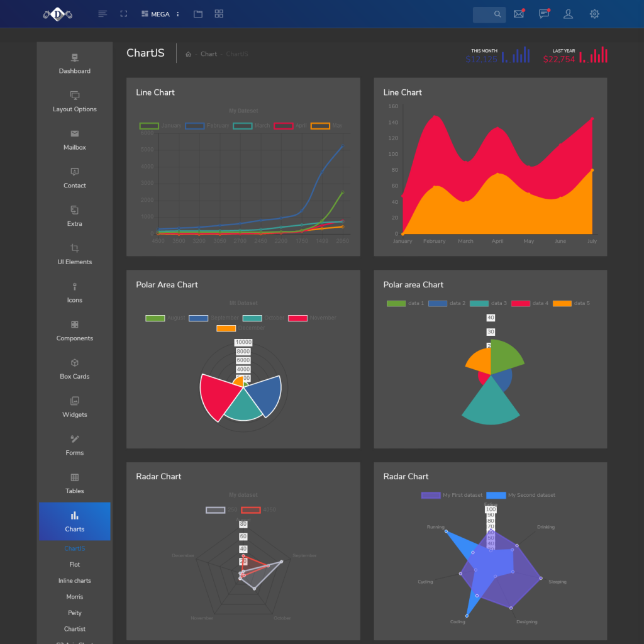Open the user profile icon
The width and height of the screenshot is (644, 644).
tap(569, 14)
